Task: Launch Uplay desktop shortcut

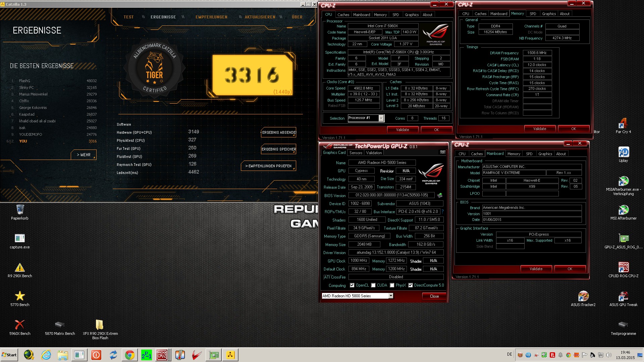Action: pos(623,155)
